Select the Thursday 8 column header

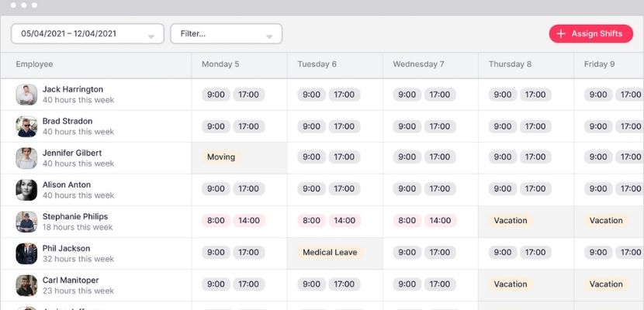point(510,64)
